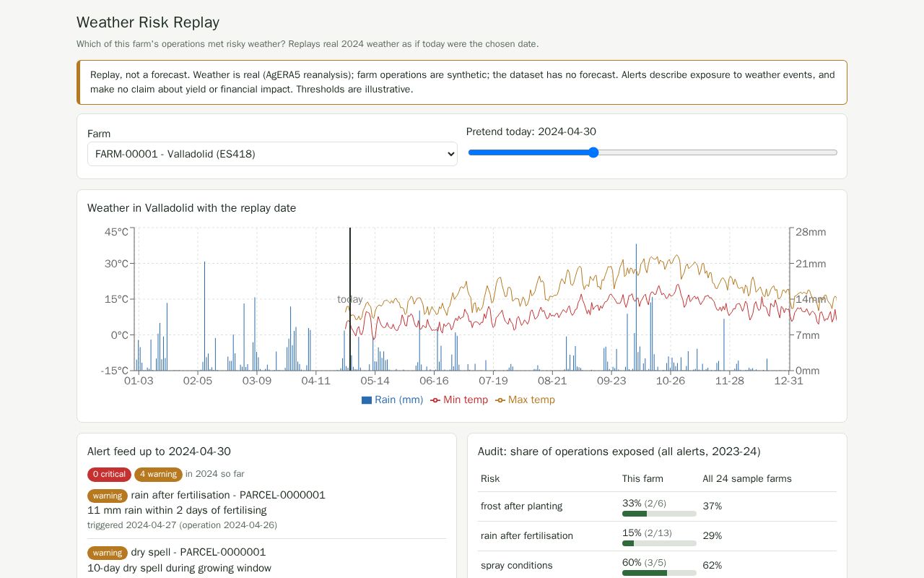The width and height of the screenshot is (924, 578).
Task: Click the Audit share of operations exposed heading
Action: (x=619, y=452)
